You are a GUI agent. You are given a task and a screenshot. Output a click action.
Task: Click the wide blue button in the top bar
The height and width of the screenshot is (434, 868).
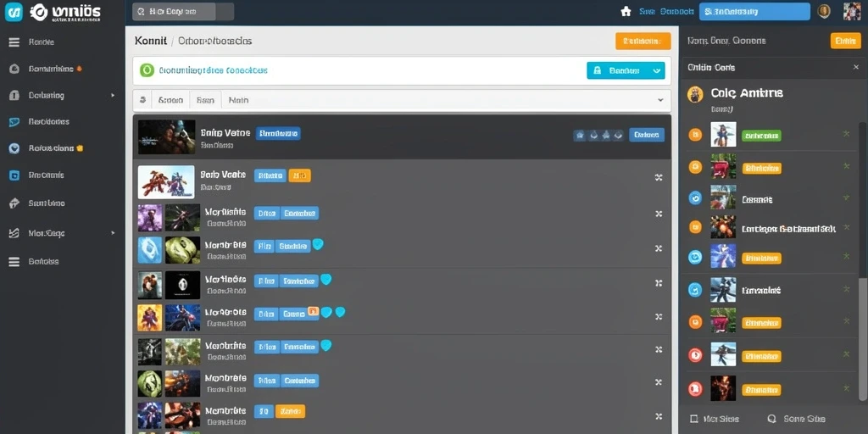click(754, 11)
